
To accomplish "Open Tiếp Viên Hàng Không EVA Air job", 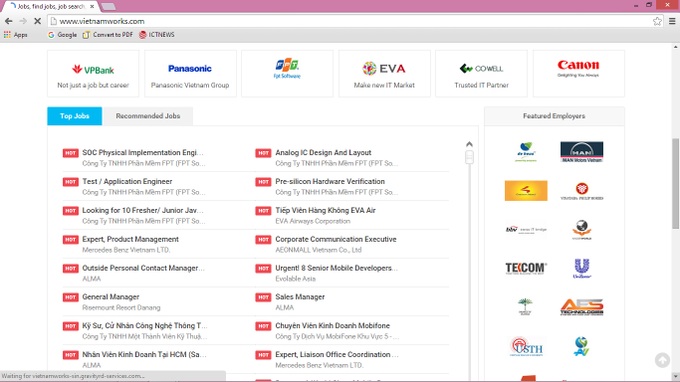I will click(325, 210).
